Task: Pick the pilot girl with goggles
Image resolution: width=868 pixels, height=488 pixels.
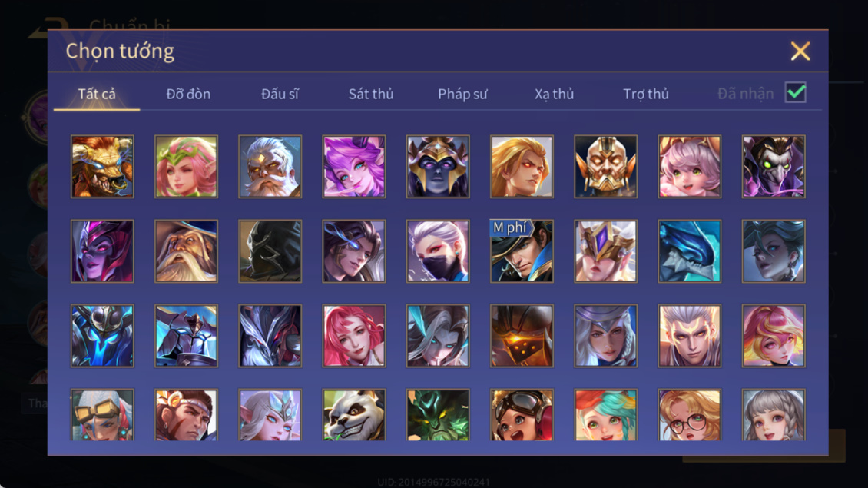Action: point(522,415)
